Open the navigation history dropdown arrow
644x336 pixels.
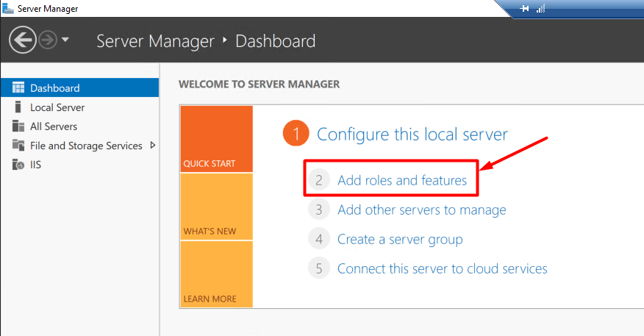[x=65, y=40]
